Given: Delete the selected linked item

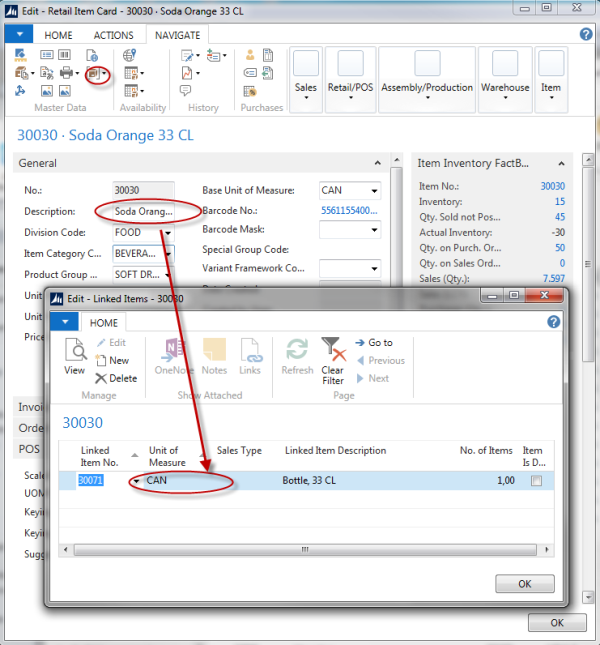Looking at the screenshot, I should tap(116, 378).
